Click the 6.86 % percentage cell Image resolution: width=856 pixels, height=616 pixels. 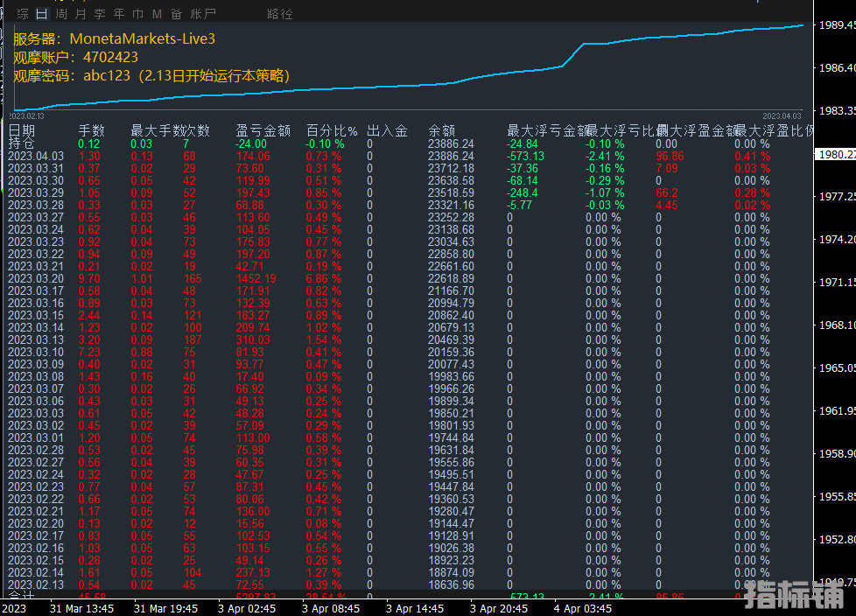[324, 279]
